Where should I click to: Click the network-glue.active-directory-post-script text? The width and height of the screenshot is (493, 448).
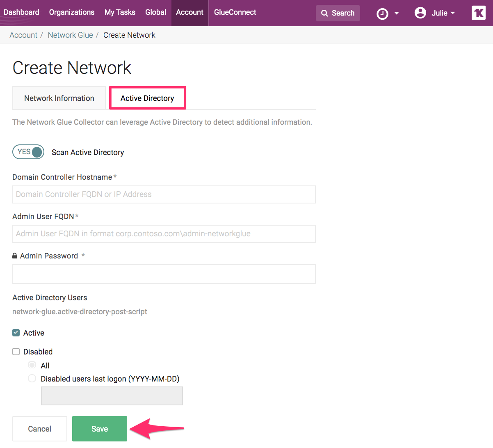tap(80, 312)
